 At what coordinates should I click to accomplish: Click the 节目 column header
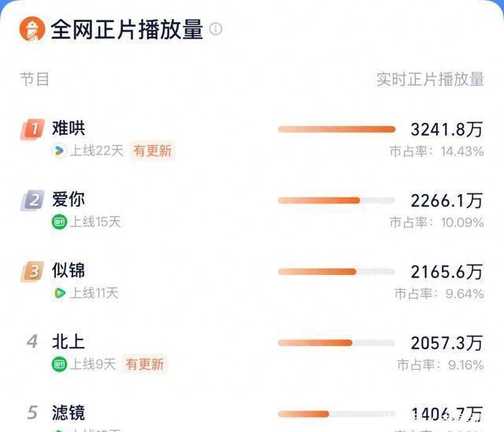(x=35, y=79)
